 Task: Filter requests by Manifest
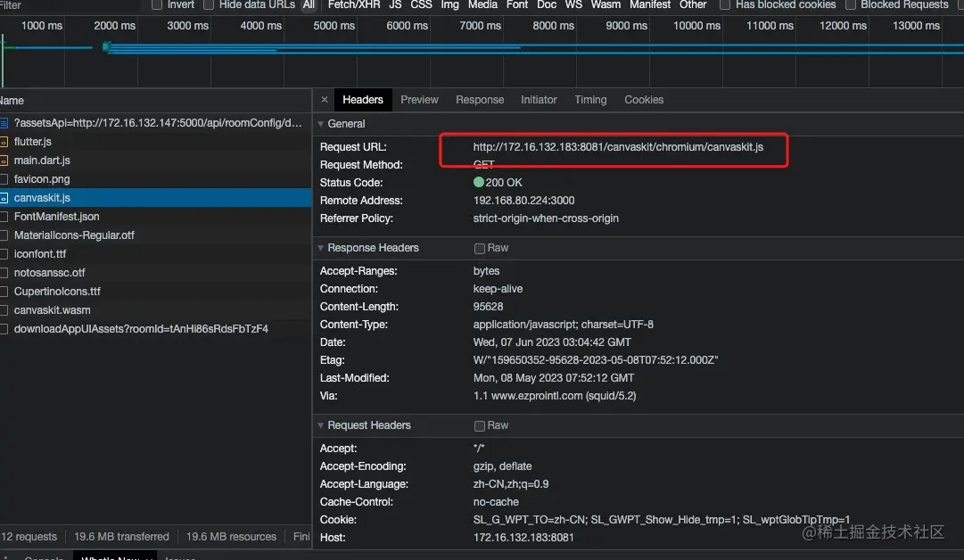[x=650, y=5]
